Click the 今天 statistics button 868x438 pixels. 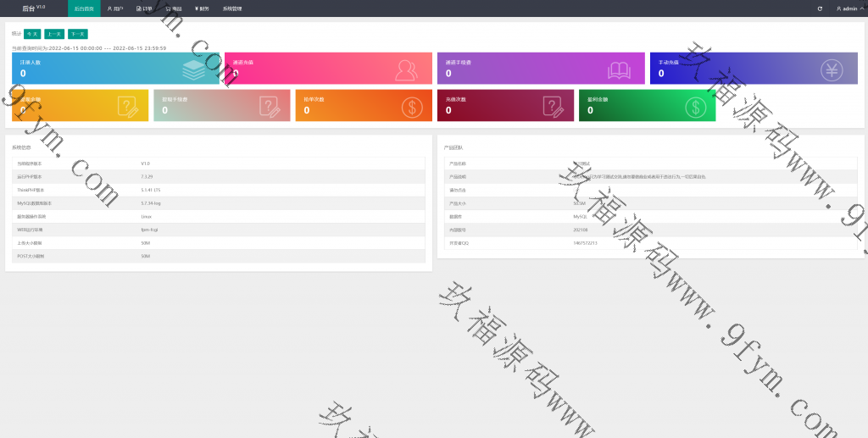[31, 34]
